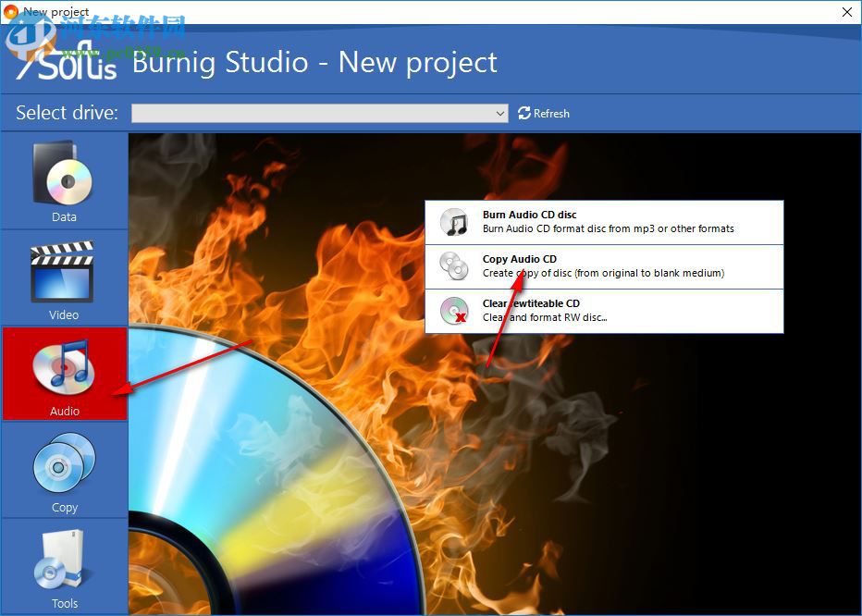Choose Copy Audio CD to duplicate a disc
The image size is (862, 616).
603,266
